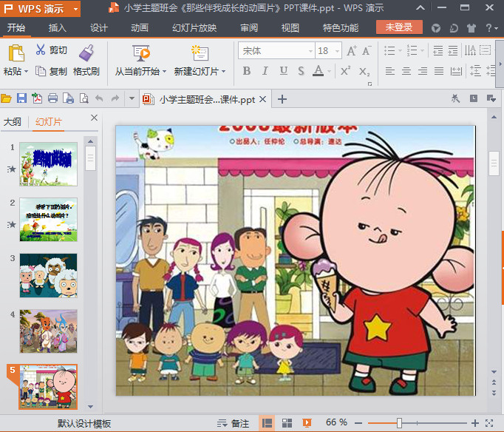Decrease font size with A- icon
Image resolution: width=504 pixels, height=432 pixels.
[x=367, y=51]
